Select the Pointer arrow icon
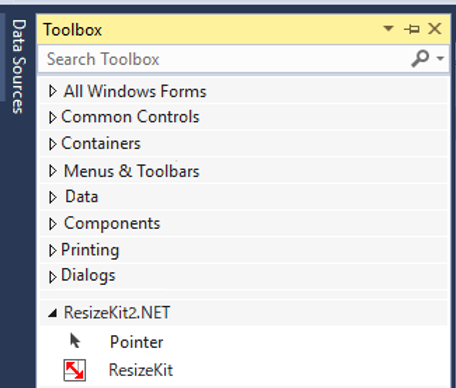The height and width of the screenshot is (388, 456). click(75, 341)
